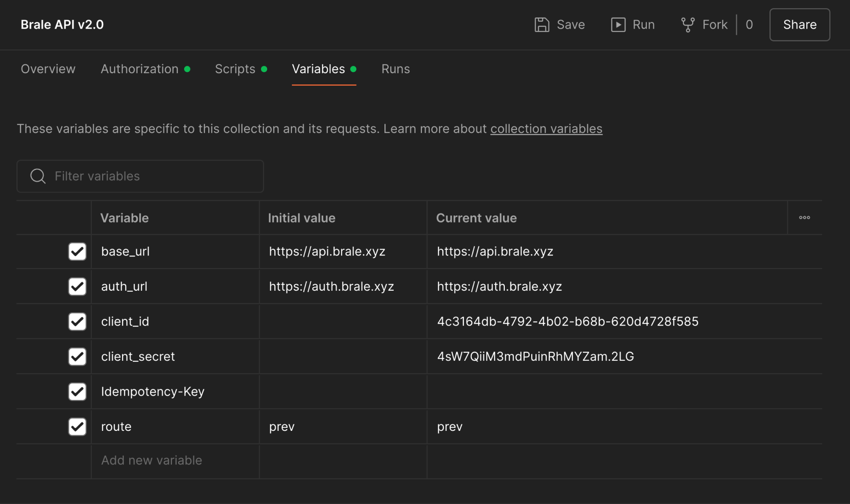Open the collection variables link

pyautogui.click(x=546, y=129)
